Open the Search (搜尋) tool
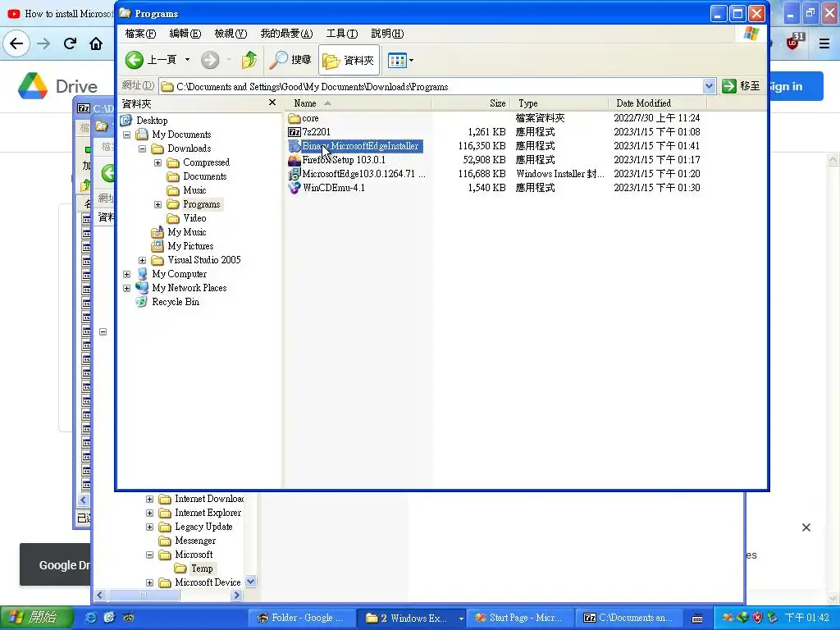840x630 pixels. pos(290,60)
